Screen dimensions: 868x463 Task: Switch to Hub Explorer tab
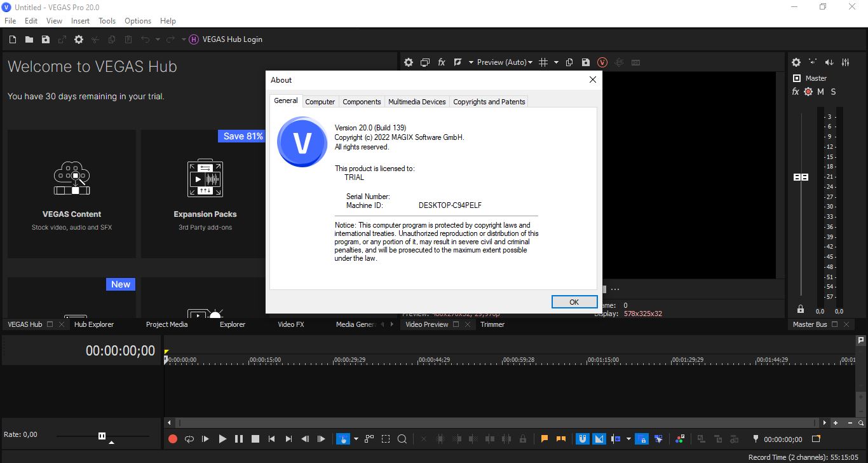click(94, 324)
